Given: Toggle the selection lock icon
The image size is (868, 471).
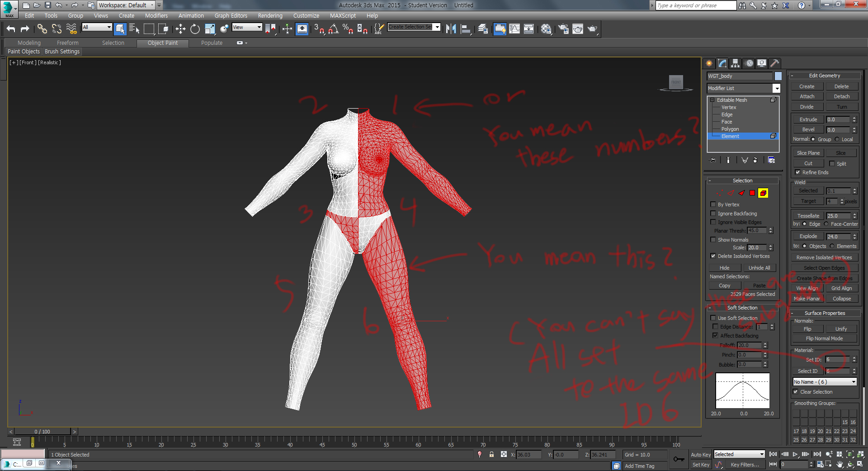Looking at the screenshot, I should coord(491,454).
